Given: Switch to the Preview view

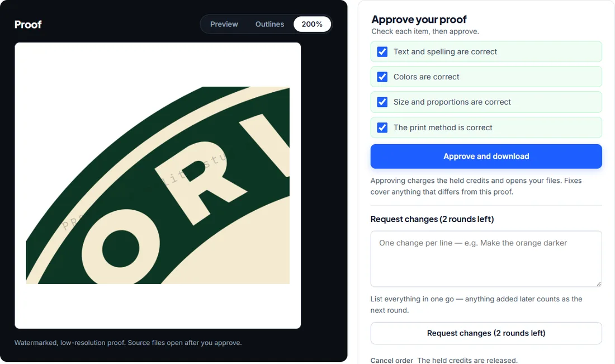Looking at the screenshot, I should click(224, 24).
